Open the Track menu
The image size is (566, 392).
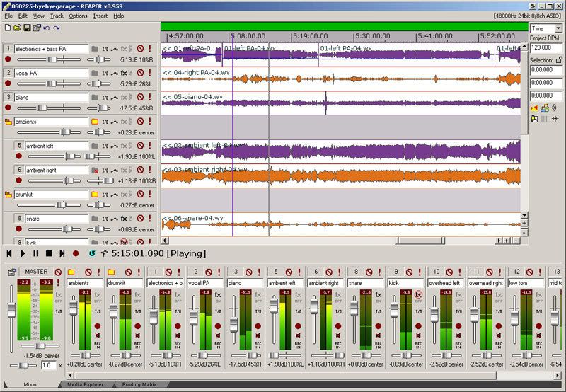57,15
